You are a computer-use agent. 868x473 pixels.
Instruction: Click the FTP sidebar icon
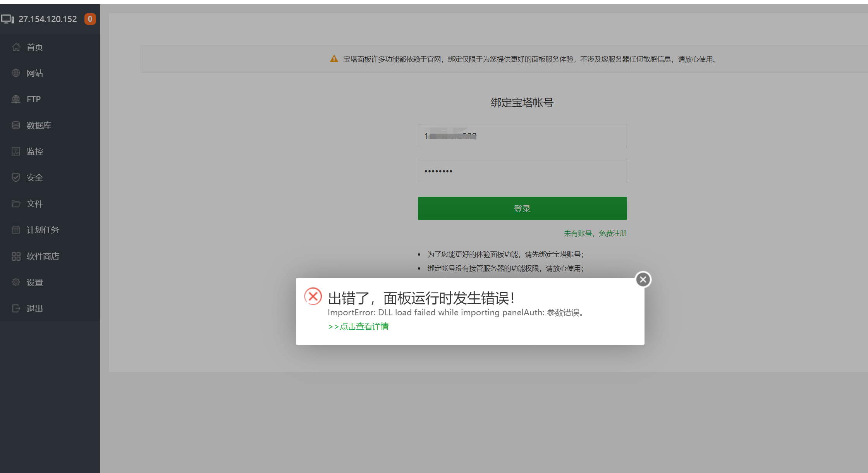[16, 99]
